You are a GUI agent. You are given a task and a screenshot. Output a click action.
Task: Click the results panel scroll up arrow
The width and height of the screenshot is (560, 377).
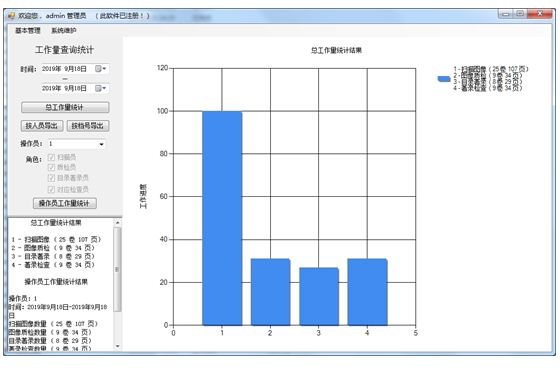(117, 222)
